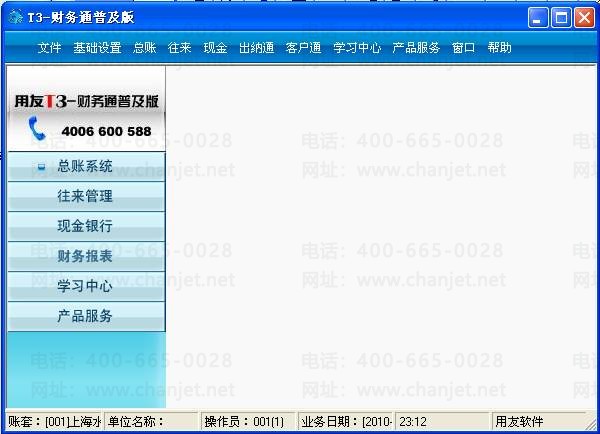600x434 pixels.
Task: Close the T3 window
Action: click(x=584, y=18)
